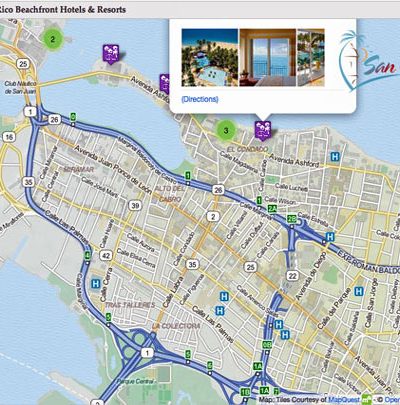The image size is (400, 405).
Task: Click the purple marker partly hidden by popup
Action: tap(165, 83)
